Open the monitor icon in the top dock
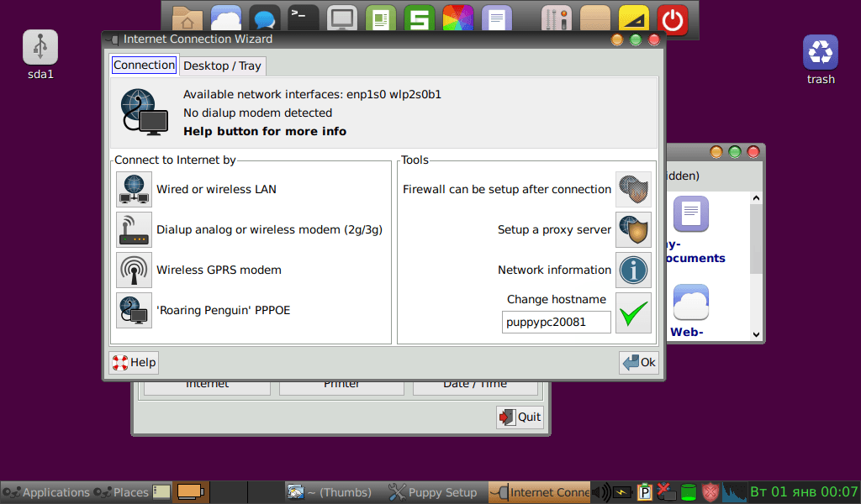 tap(342, 20)
